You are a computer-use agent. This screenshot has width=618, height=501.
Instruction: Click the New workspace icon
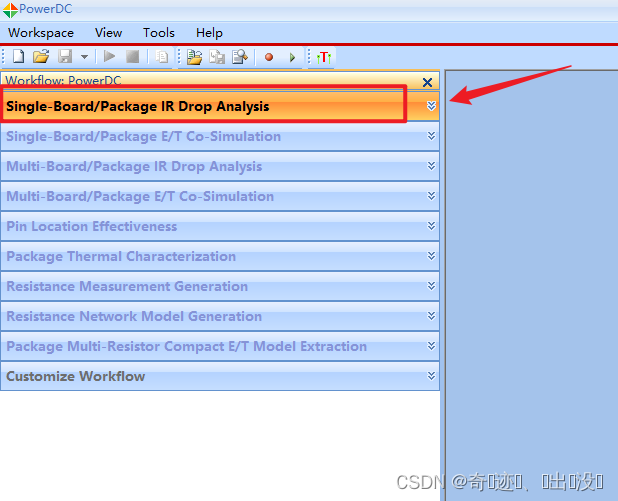tap(19, 56)
